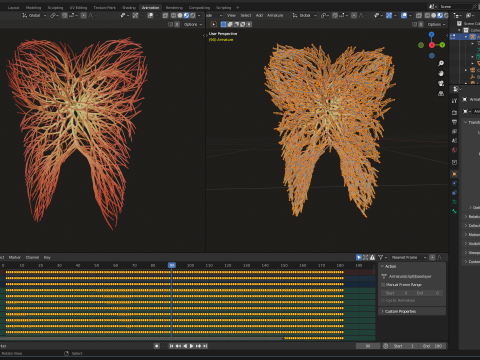Click the select box tool icon
Screen dimensions: 480x360
(x=214, y=24)
